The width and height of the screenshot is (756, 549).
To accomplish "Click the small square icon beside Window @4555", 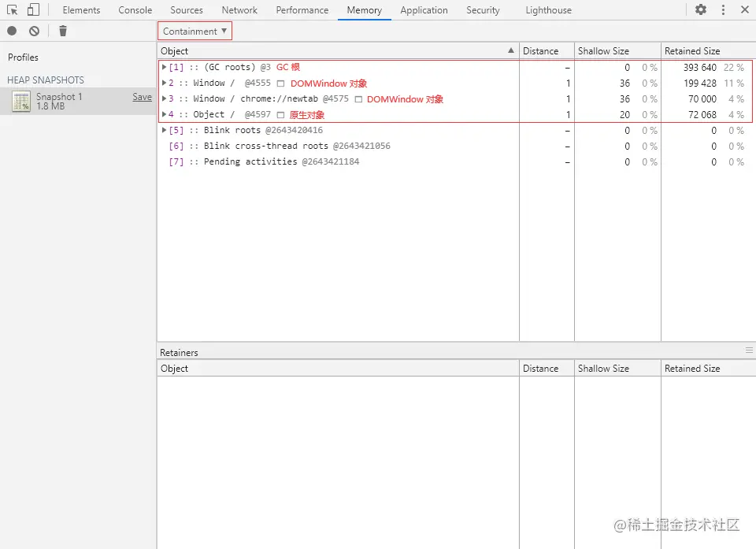I will pos(280,83).
